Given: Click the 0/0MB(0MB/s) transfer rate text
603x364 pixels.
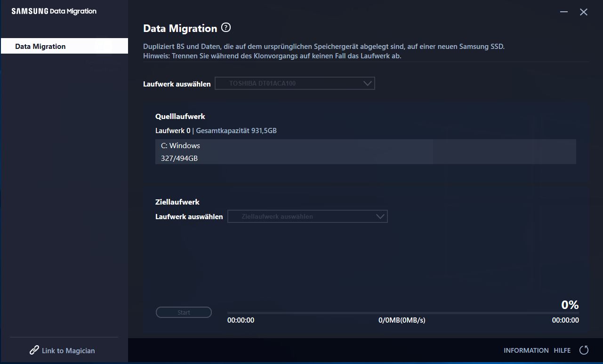Looking at the screenshot, I should [402, 320].
